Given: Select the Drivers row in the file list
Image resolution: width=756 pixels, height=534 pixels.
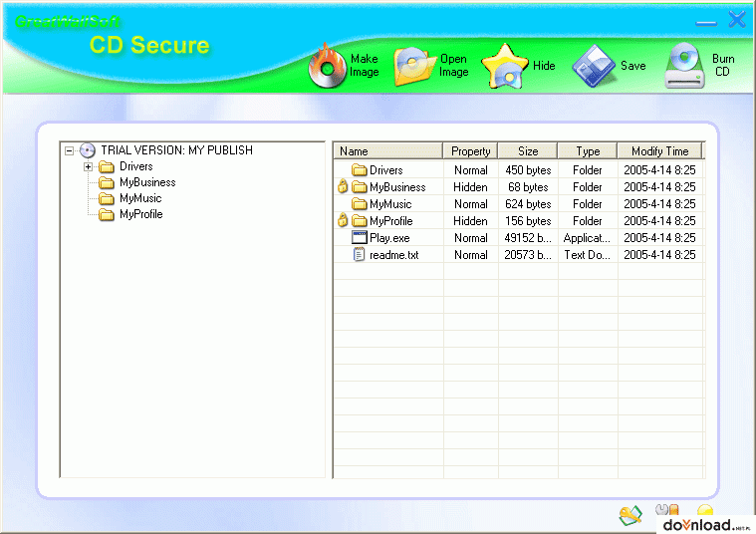Looking at the screenshot, I should click(x=519, y=169).
